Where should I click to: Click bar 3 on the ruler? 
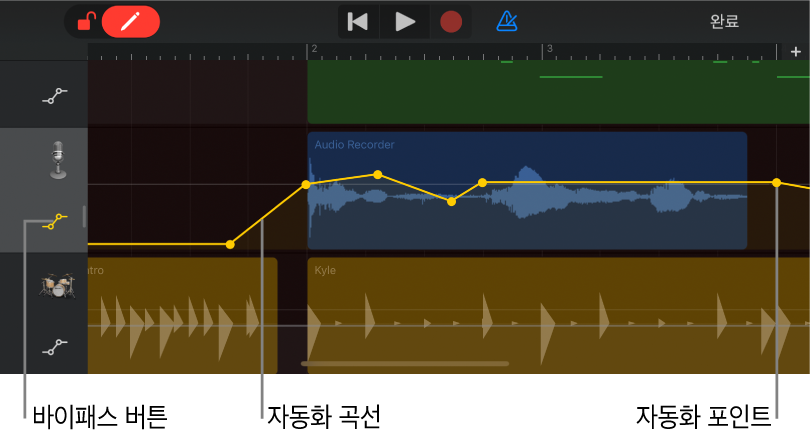548,49
